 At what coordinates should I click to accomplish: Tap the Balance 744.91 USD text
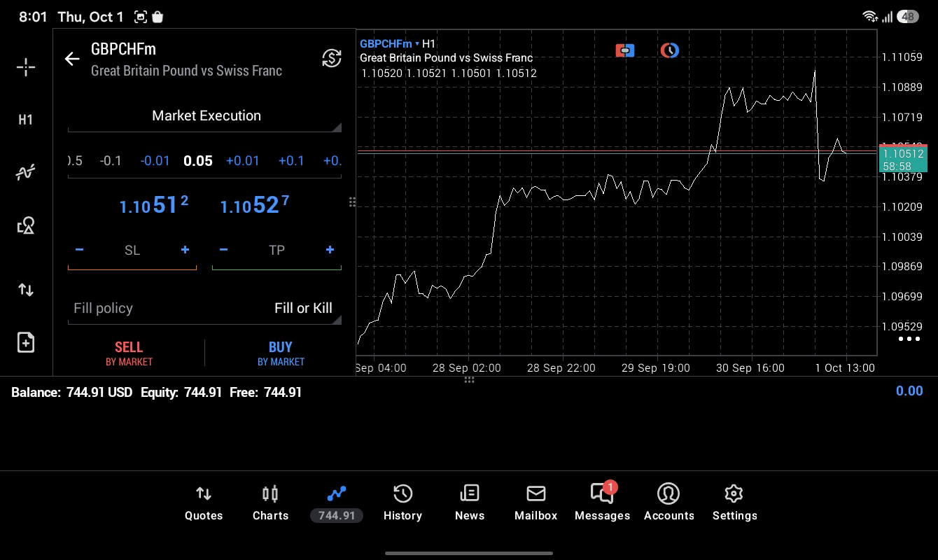tap(71, 393)
